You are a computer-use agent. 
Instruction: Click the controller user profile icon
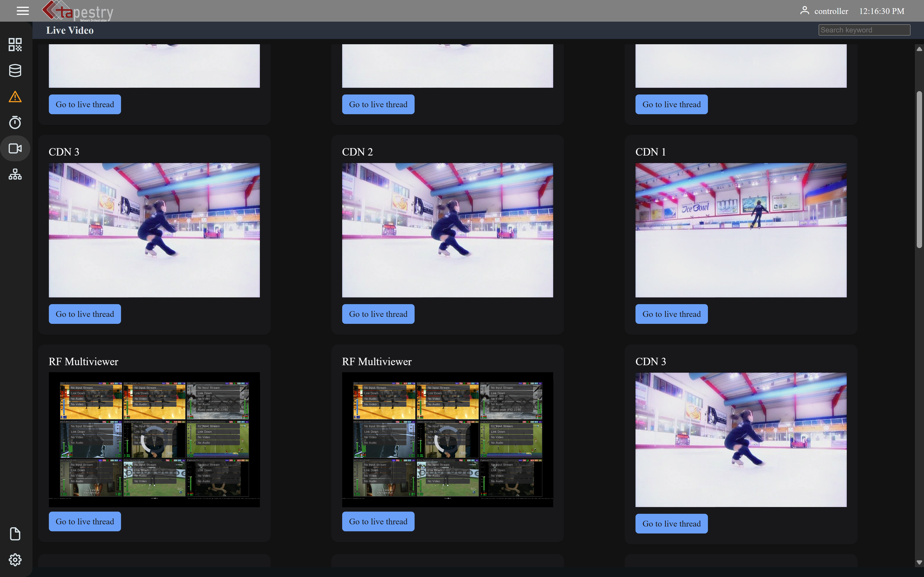806,11
